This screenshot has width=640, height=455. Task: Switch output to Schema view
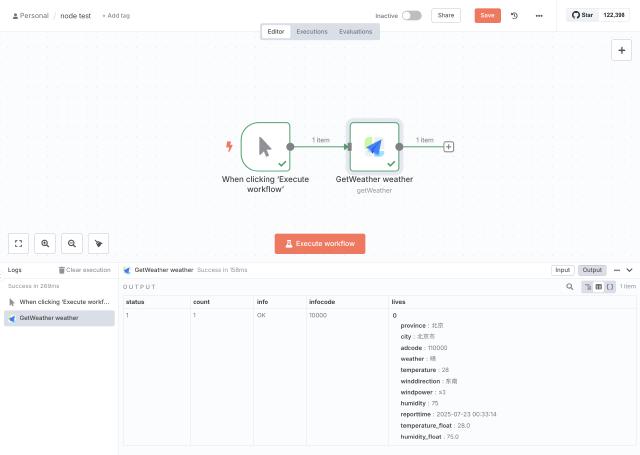tap(587, 287)
